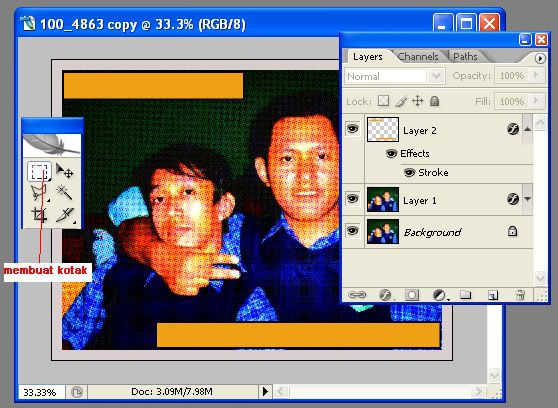
Task: Select the Rectangular Marquee tool
Action: coord(39,172)
